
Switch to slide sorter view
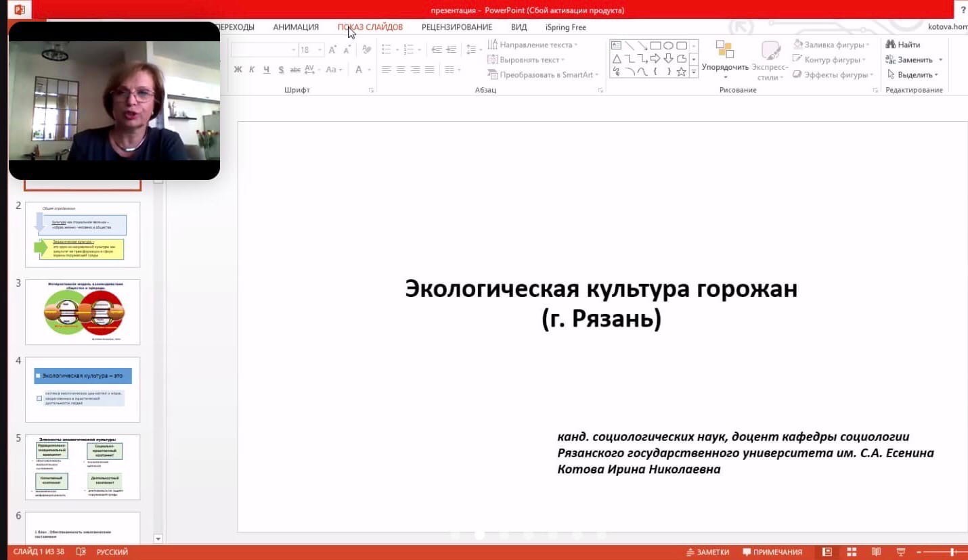point(852,551)
